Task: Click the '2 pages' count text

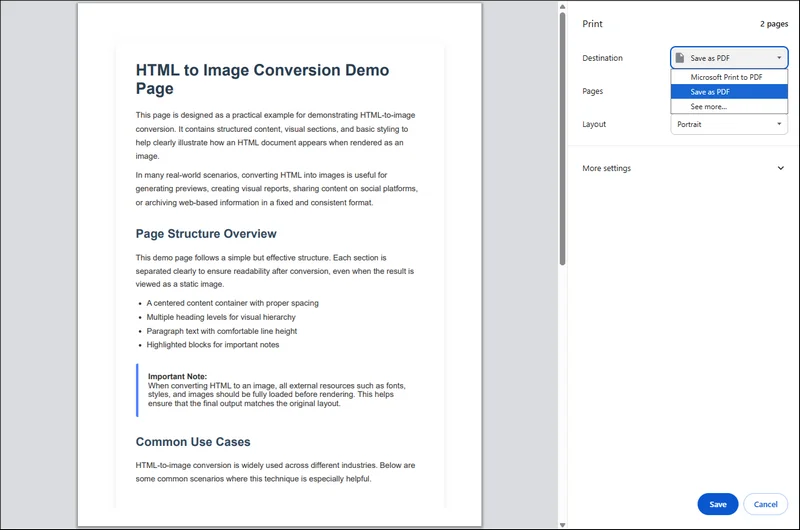Action: 773,24
